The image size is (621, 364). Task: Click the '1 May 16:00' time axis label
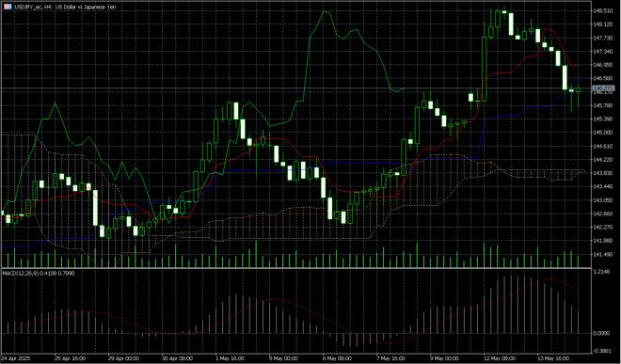pyautogui.click(x=230, y=358)
